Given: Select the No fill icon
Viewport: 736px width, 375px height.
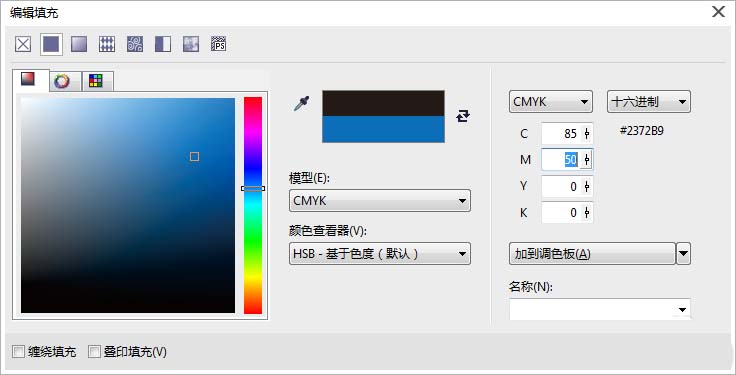Looking at the screenshot, I should click(23, 45).
